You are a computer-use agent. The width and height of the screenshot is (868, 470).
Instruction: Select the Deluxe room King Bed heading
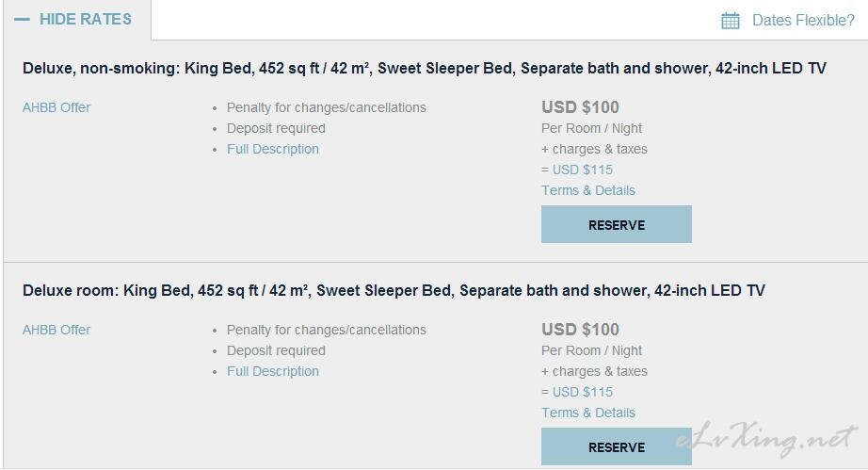tap(394, 291)
